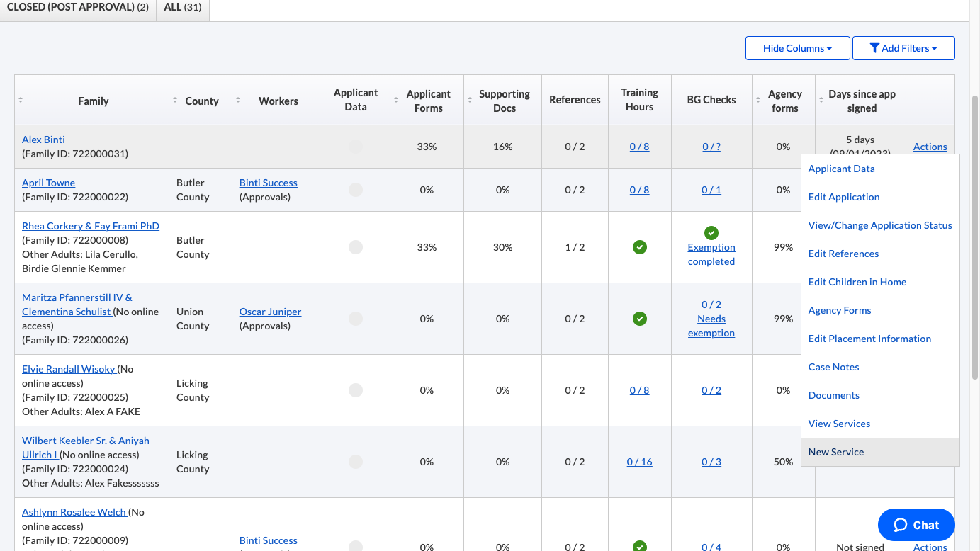Select New Service menu item
The width and height of the screenshot is (980, 551).
880,452
